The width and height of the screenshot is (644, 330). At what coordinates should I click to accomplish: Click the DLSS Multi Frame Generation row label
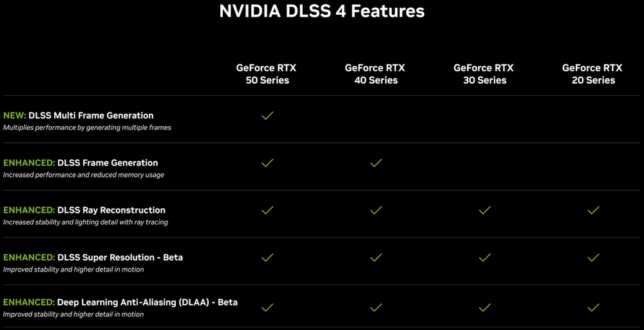pyautogui.click(x=90, y=116)
